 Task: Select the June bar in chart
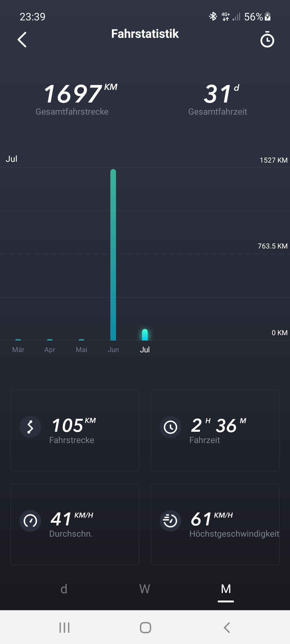point(113,255)
